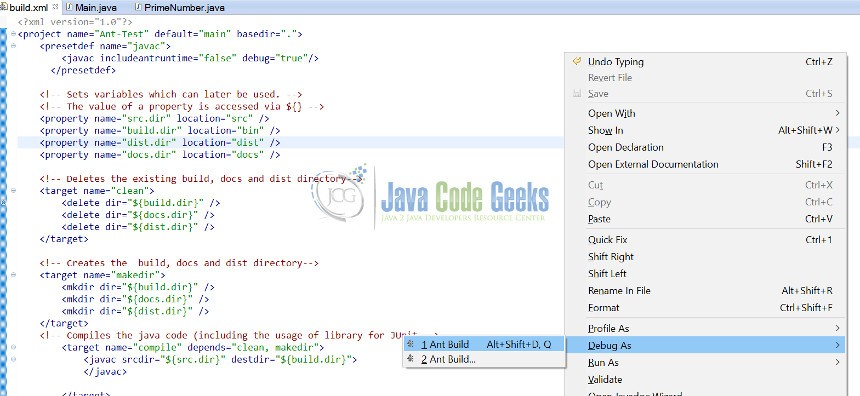Viewport: 860px width, 396px height.
Task: Click the target name="compile" depends line
Action: pyautogui.click(x=193, y=348)
